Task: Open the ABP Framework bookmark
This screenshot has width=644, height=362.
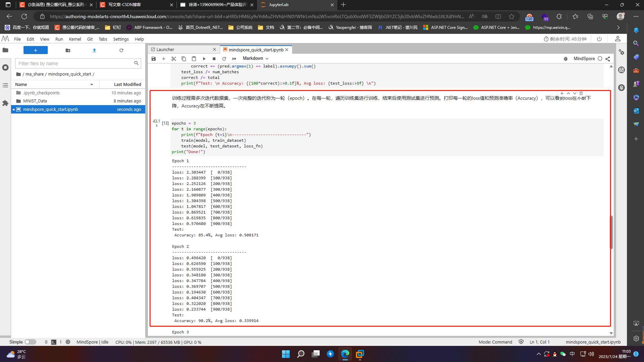Action: 149,28
